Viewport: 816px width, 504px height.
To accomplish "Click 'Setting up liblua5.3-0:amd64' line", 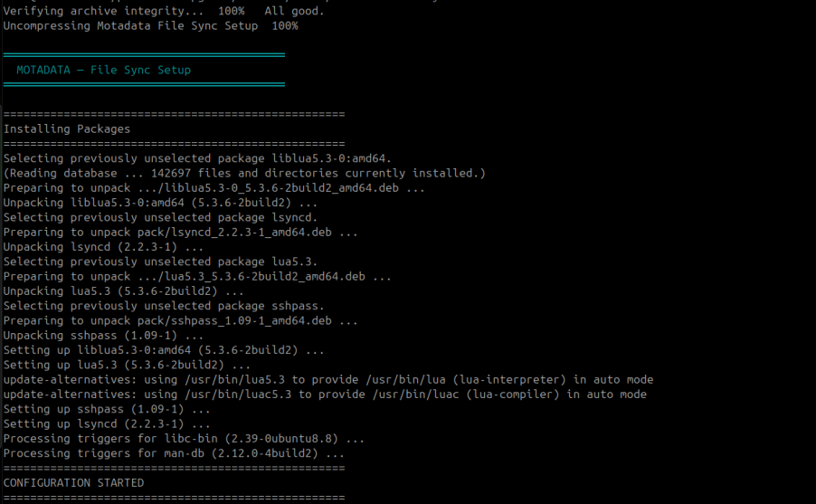I will pos(164,350).
